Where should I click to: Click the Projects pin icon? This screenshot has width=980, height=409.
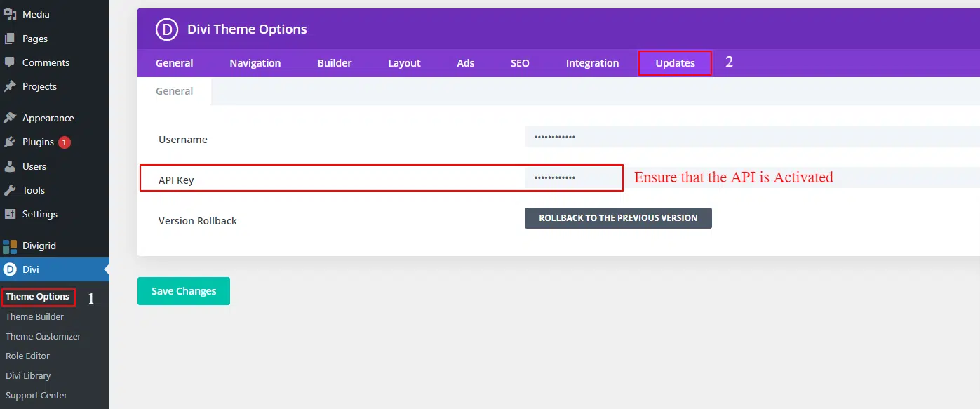10,86
